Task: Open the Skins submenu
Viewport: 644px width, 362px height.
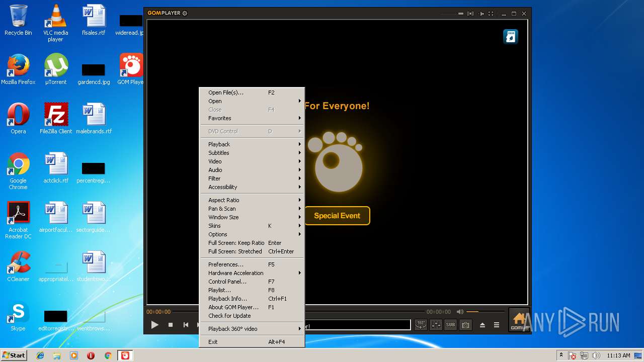Action: click(252, 226)
